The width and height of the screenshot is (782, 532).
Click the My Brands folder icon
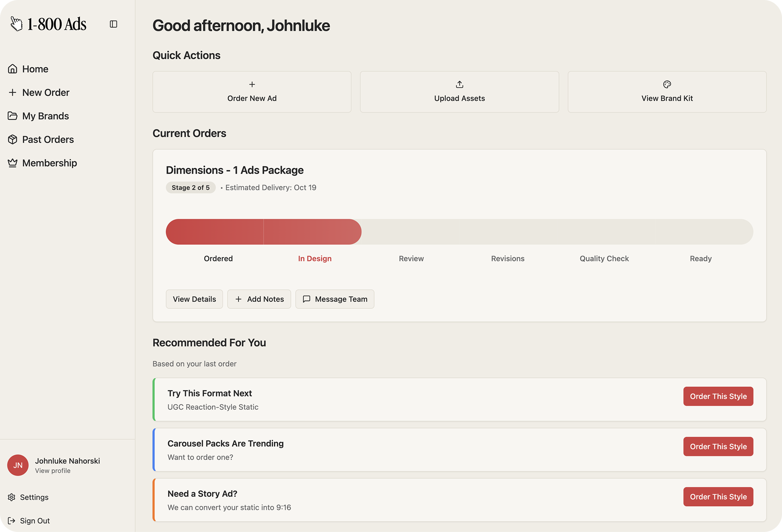click(x=13, y=116)
